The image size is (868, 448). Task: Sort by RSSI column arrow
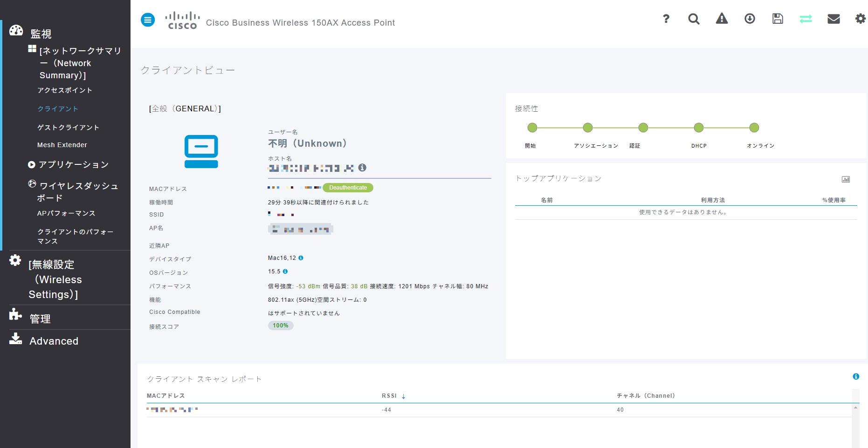404,396
